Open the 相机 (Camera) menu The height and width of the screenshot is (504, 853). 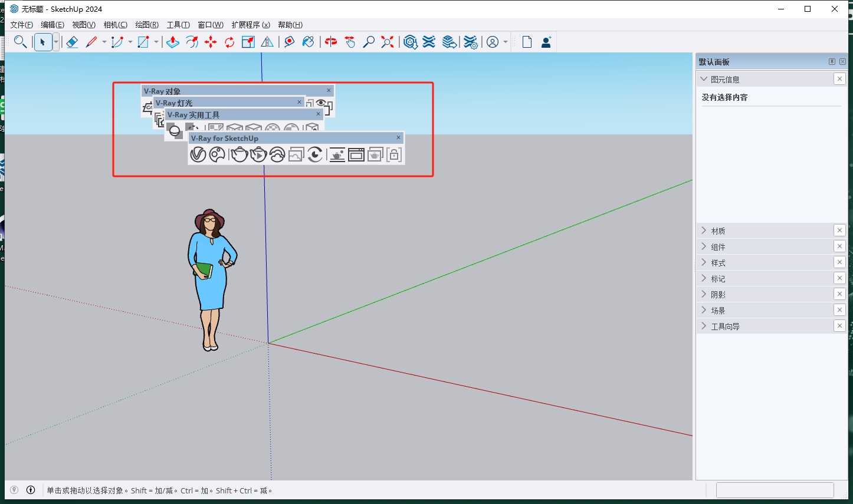[x=115, y=25]
